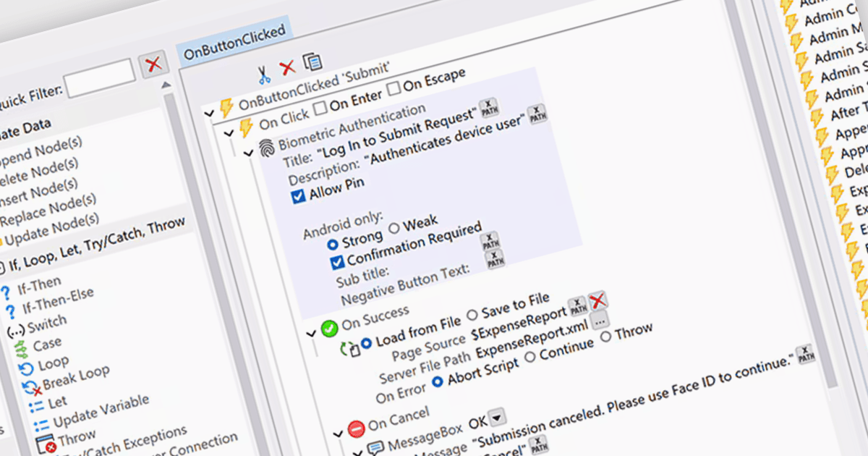Click XPath button after the cancel message
Viewport: 868px width, 456px height.
point(805,355)
